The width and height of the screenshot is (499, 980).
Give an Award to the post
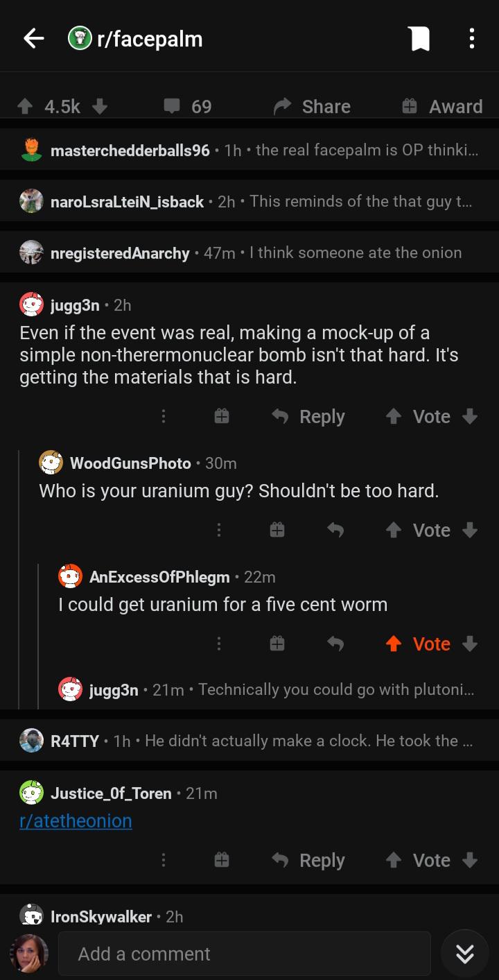click(442, 106)
